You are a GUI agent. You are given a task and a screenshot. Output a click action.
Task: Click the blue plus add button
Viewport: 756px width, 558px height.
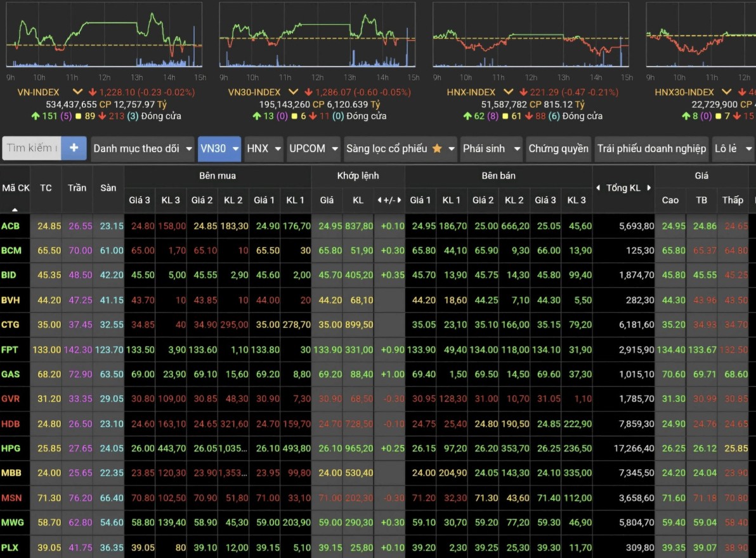coord(74,148)
